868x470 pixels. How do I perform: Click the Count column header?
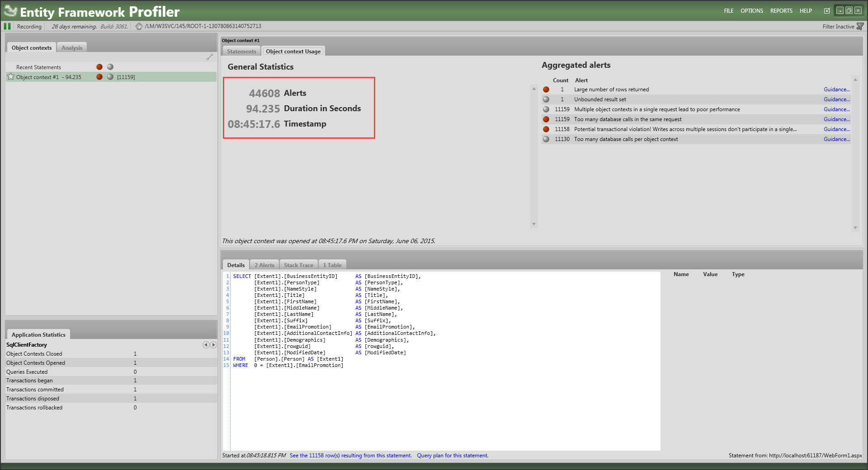click(x=561, y=80)
